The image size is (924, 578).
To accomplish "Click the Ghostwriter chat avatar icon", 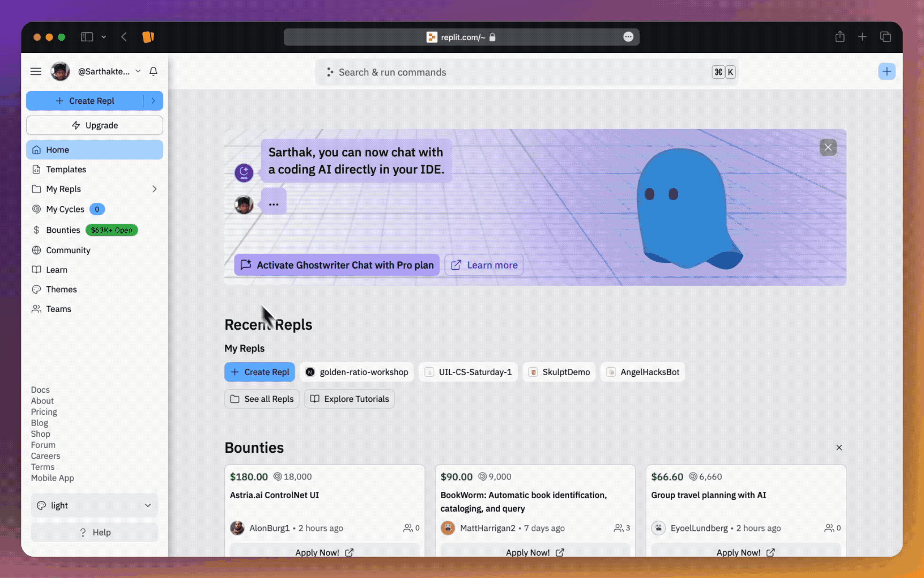I will tap(244, 173).
